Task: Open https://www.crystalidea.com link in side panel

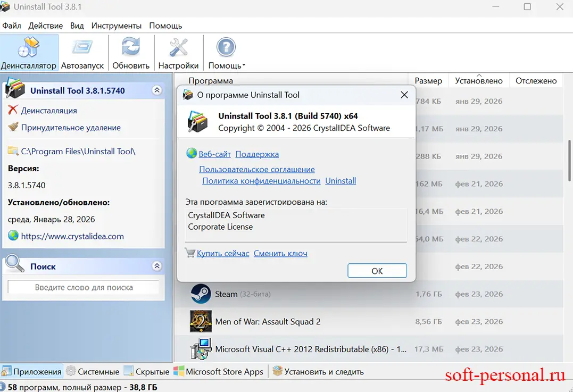Action: (x=72, y=236)
